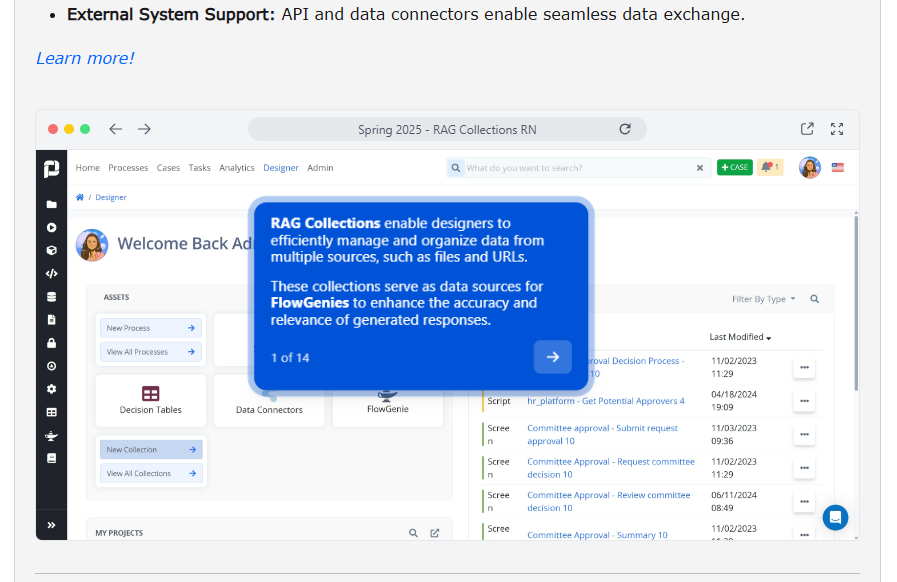Click View All Collections
897x582 pixels.
[151, 473]
